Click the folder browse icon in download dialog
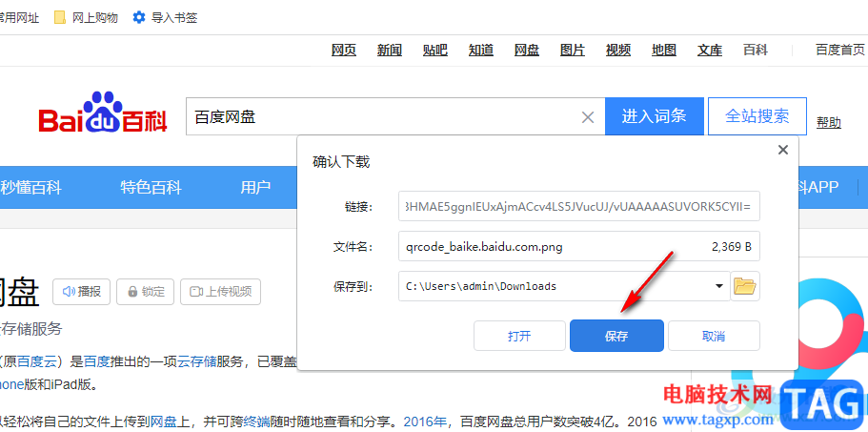This screenshot has height=432, width=868. pyautogui.click(x=744, y=286)
